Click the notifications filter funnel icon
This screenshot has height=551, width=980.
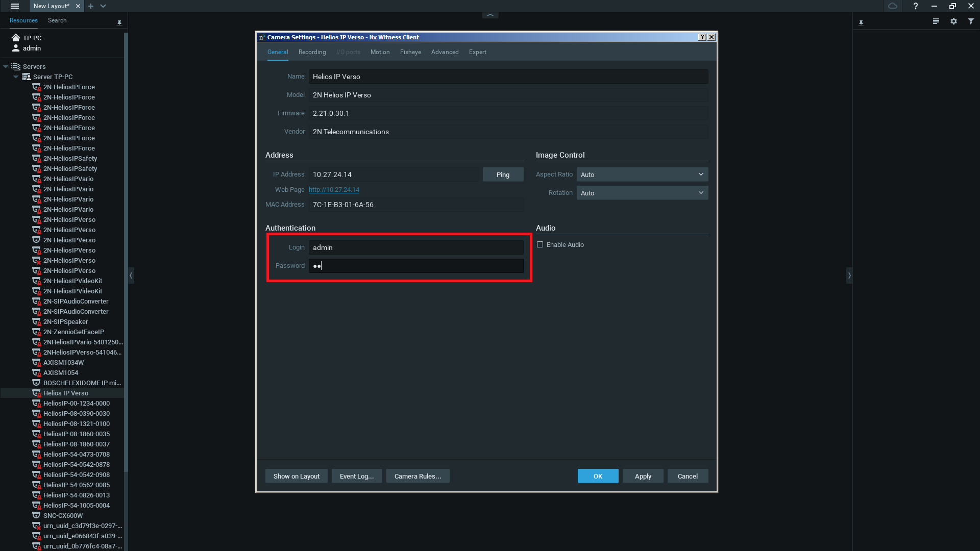coord(971,21)
